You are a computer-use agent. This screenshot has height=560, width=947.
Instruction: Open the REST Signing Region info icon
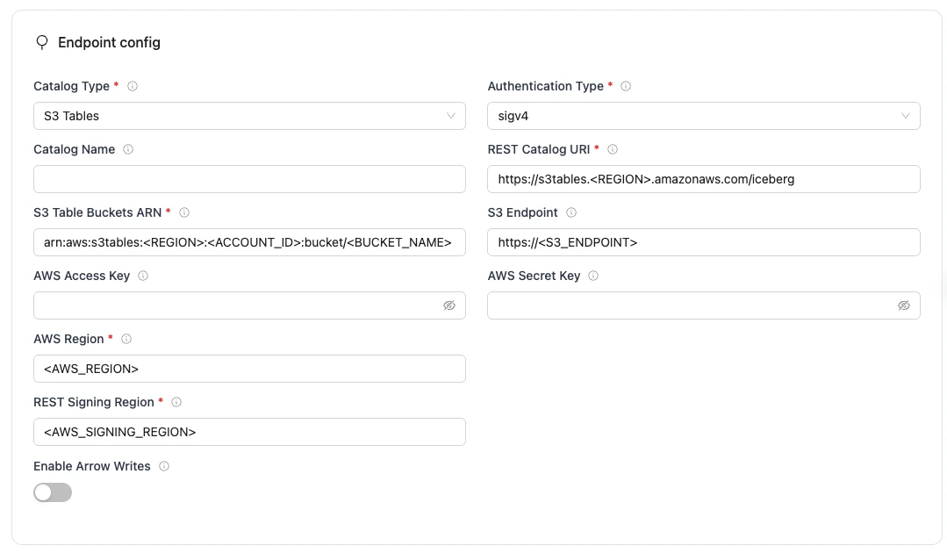click(x=176, y=402)
